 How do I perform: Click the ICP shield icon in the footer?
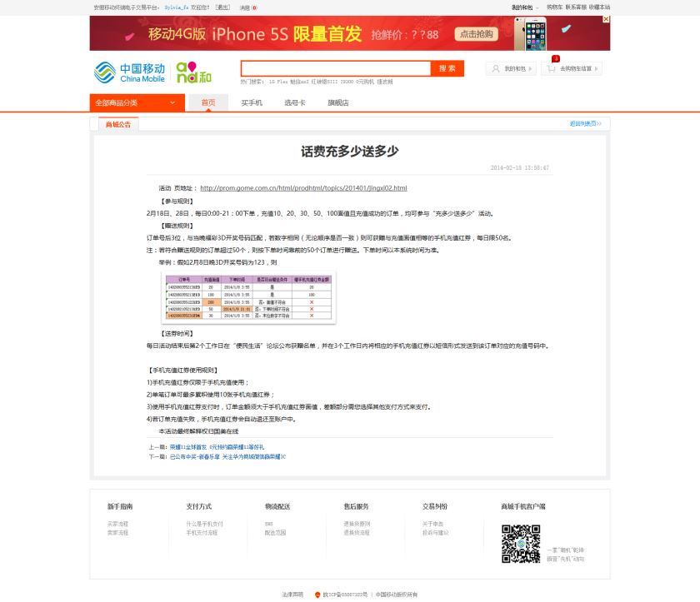317,595
